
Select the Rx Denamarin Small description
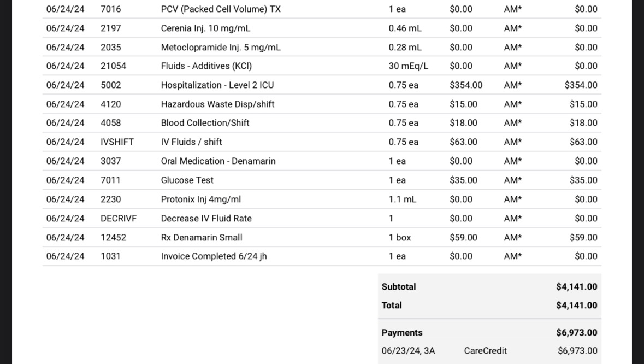click(x=201, y=238)
